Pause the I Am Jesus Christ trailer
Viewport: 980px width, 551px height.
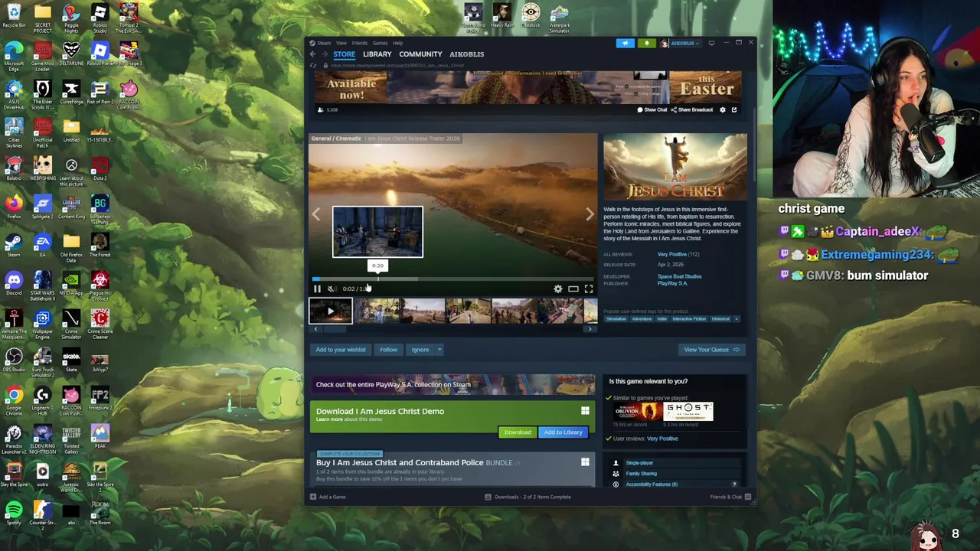pos(317,289)
